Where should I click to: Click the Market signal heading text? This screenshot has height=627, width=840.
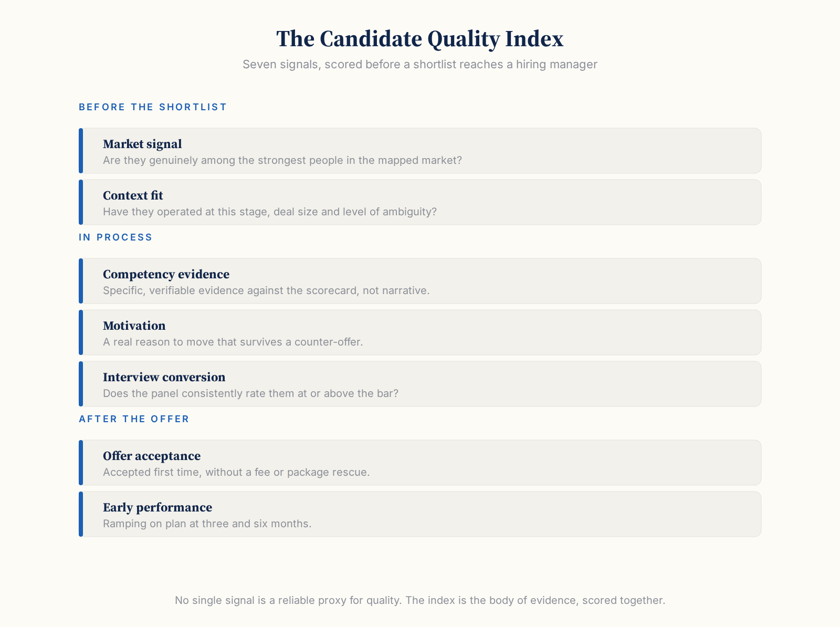[x=142, y=144]
